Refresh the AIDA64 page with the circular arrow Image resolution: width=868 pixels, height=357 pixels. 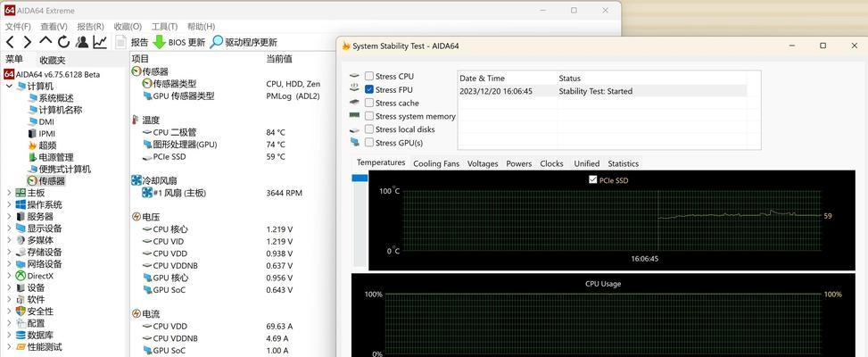63,42
